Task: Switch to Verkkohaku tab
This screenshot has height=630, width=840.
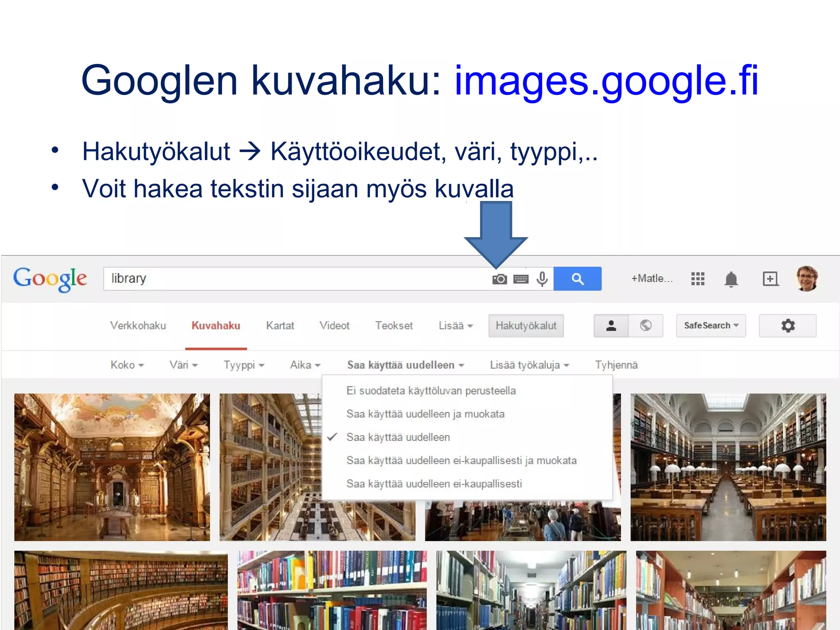Action: 138,326
